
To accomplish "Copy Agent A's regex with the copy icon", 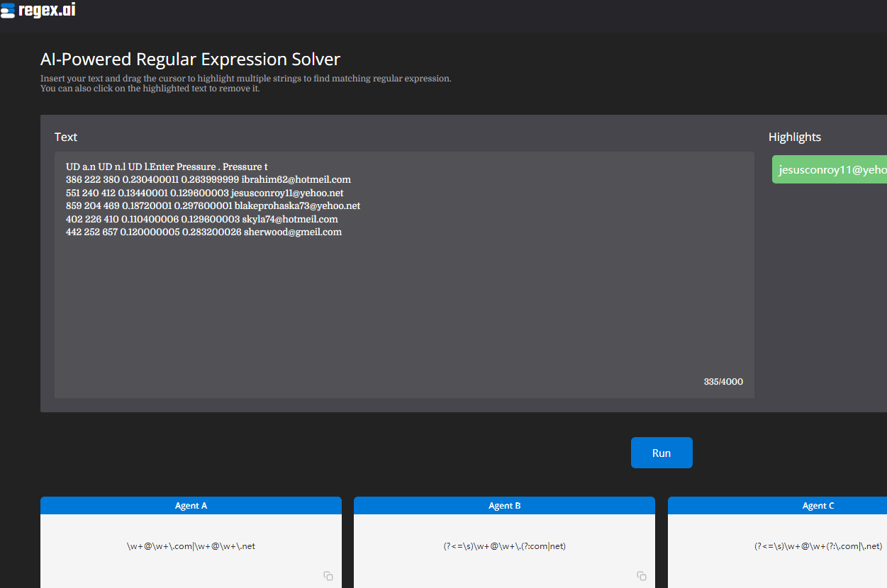I will (x=328, y=576).
